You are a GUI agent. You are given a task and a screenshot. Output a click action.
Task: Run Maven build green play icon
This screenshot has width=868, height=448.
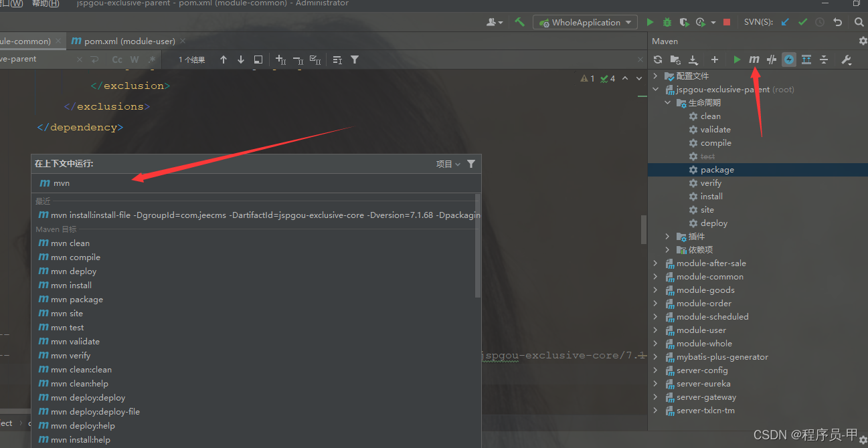(737, 60)
